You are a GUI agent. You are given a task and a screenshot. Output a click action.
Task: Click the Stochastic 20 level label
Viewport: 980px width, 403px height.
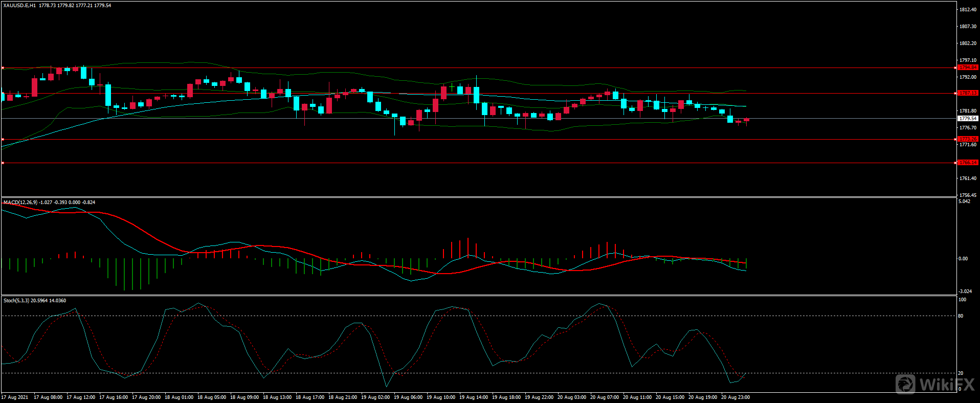pyautogui.click(x=961, y=373)
